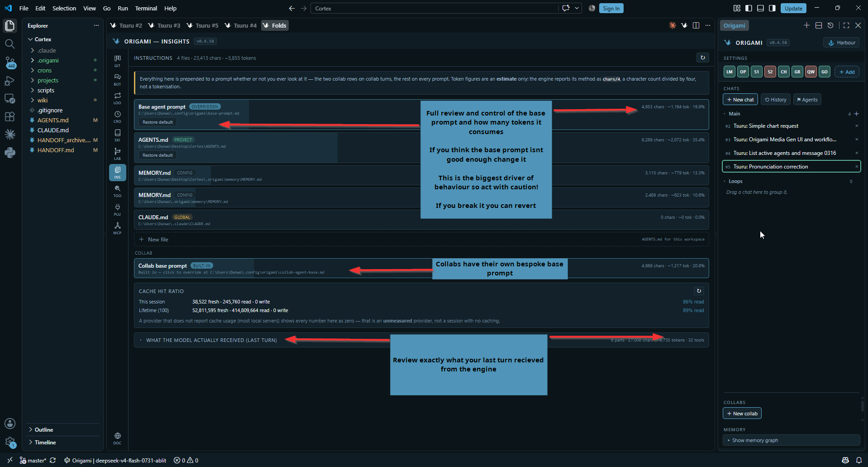Screen dimensions: 868x467
Task: Open the Search view in activity bar
Action: coord(10,44)
